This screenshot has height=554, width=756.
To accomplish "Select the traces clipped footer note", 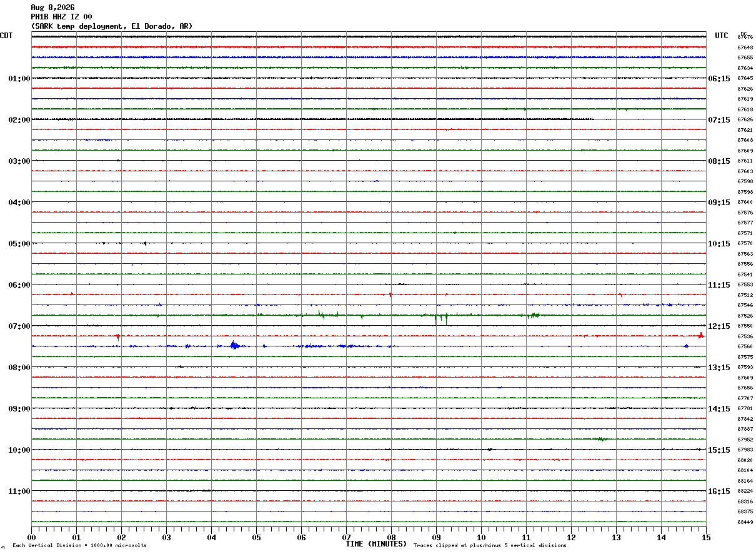I will (490, 546).
